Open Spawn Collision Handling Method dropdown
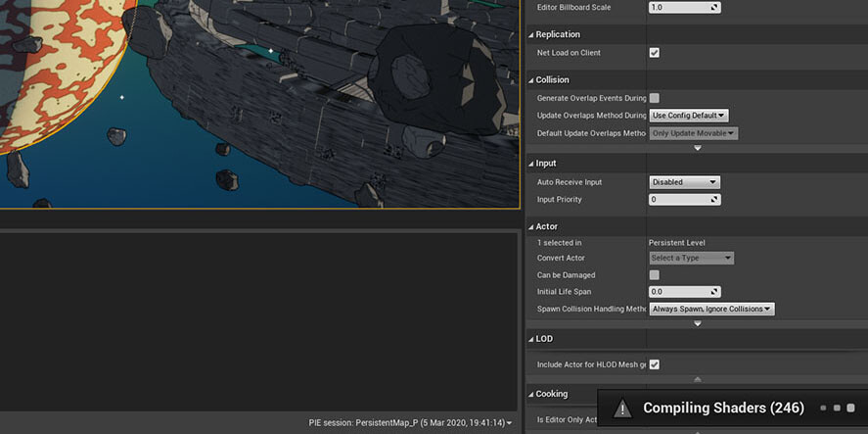 [x=711, y=309]
